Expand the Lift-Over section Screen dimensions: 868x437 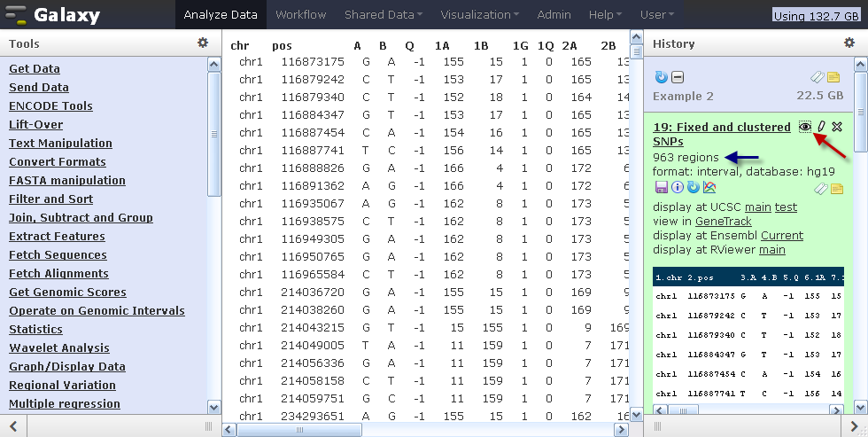36,125
